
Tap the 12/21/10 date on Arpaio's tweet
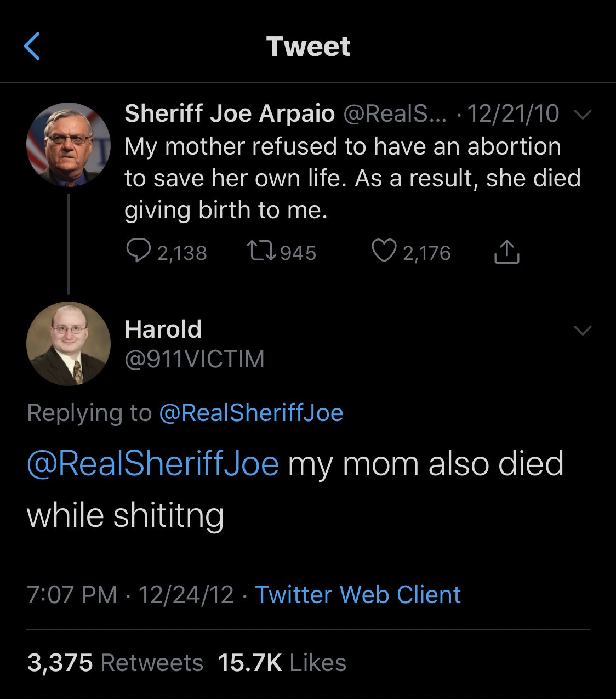(513, 113)
